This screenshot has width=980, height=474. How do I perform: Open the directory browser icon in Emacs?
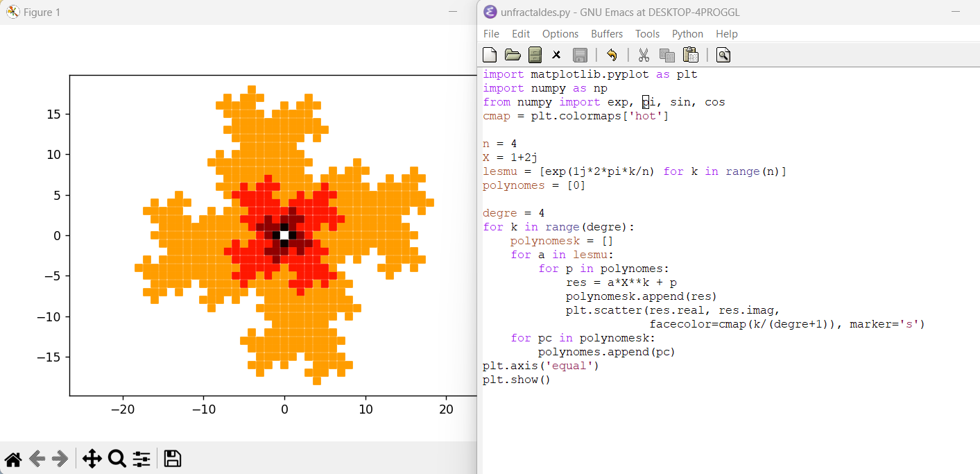535,55
